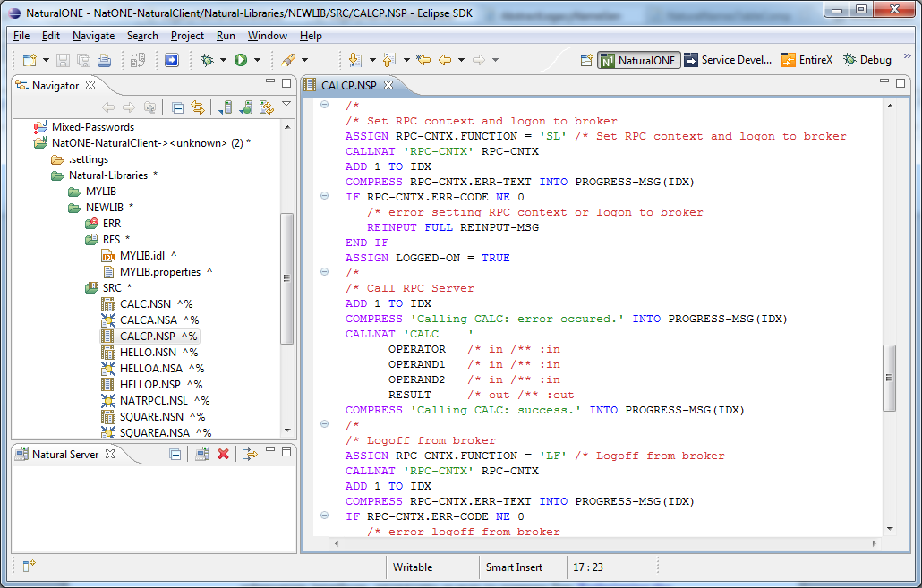Viewport: 922px width, 588px height.
Task: Show more perspectives chevron
Action: pos(908,56)
